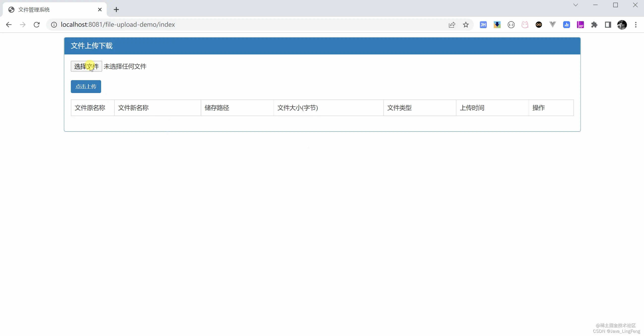Close the 文件管理系统 tab
The height and width of the screenshot is (336, 644).
100,9
